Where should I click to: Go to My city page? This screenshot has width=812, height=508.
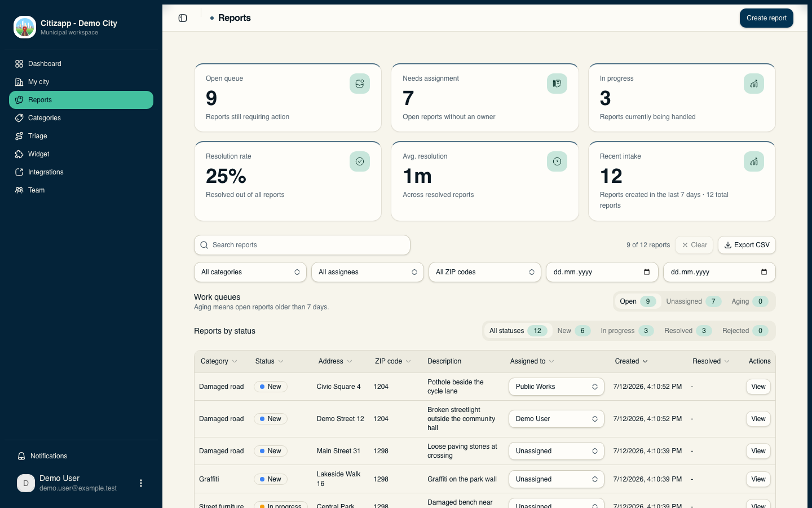[81, 82]
